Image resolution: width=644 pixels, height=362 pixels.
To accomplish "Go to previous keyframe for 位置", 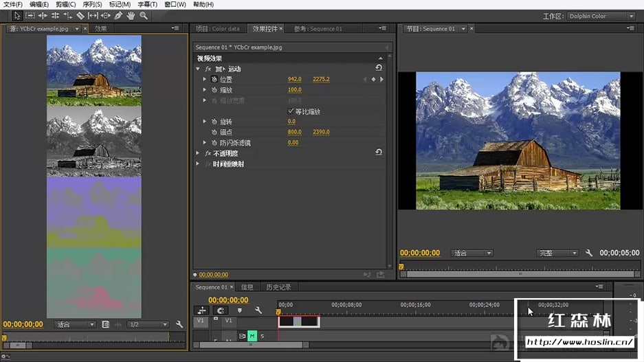I will click(x=365, y=79).
